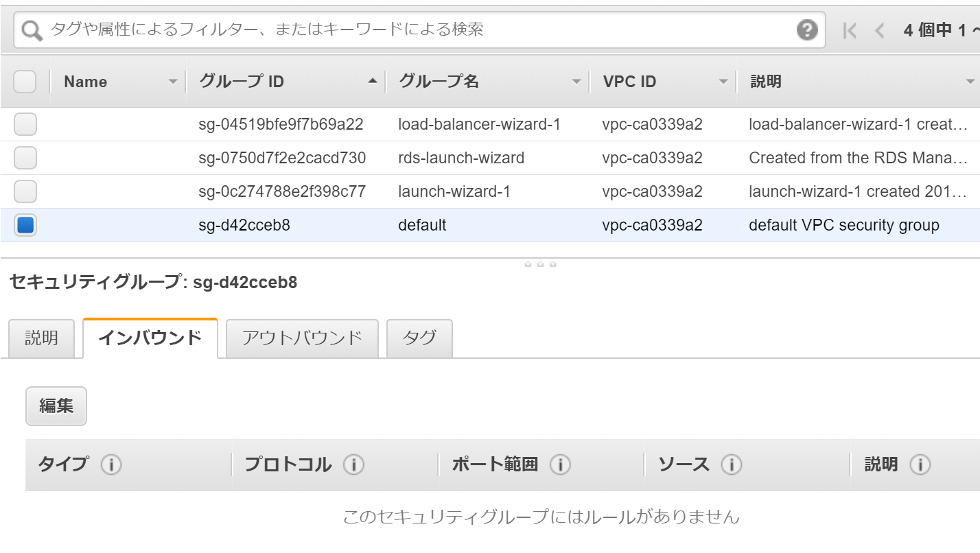
Task: Click info icon next to ポート範囲
Action: pos(560,464)
